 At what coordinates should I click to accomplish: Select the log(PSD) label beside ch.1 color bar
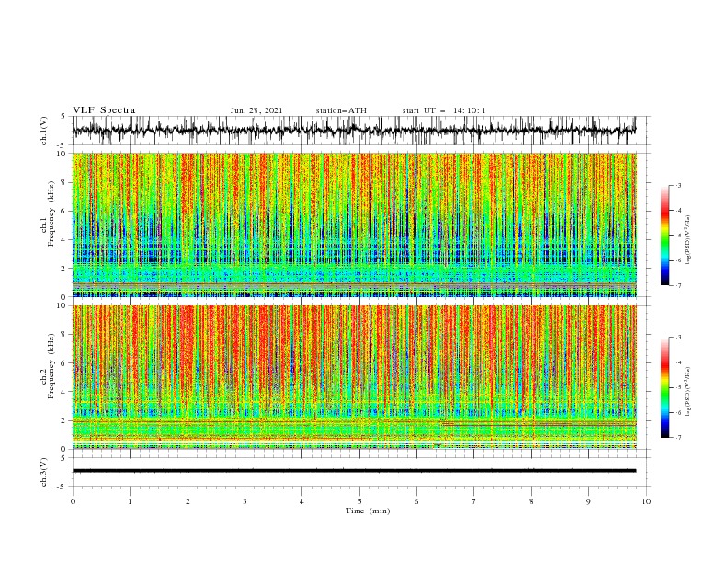[x=688, y=240]
